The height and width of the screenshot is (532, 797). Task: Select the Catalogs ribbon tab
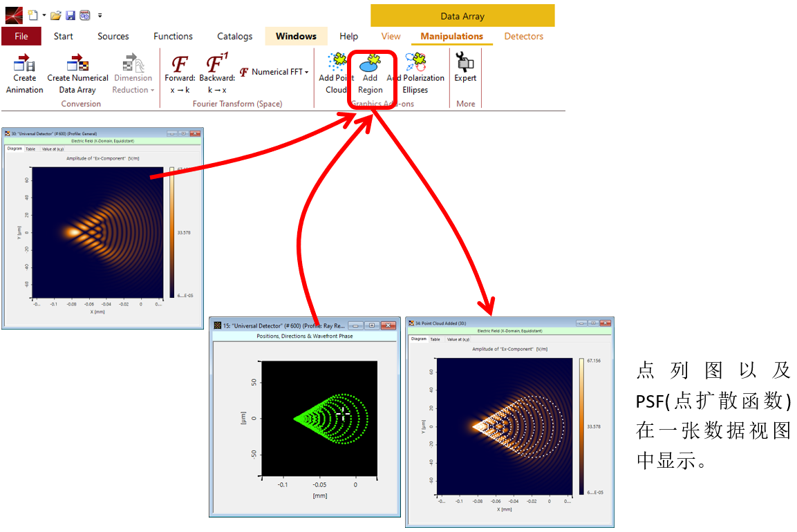point(234,36)
